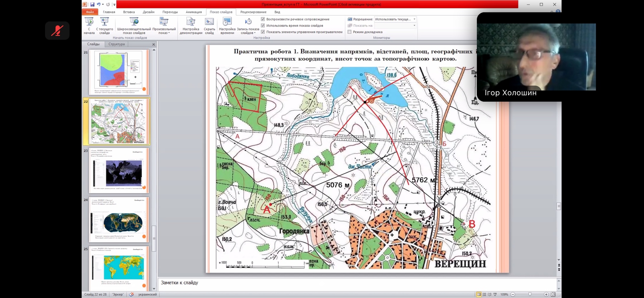Click the Save icon in quick access toolbar
The height and width of the screenshot is (298, 644).
[92, 4]
